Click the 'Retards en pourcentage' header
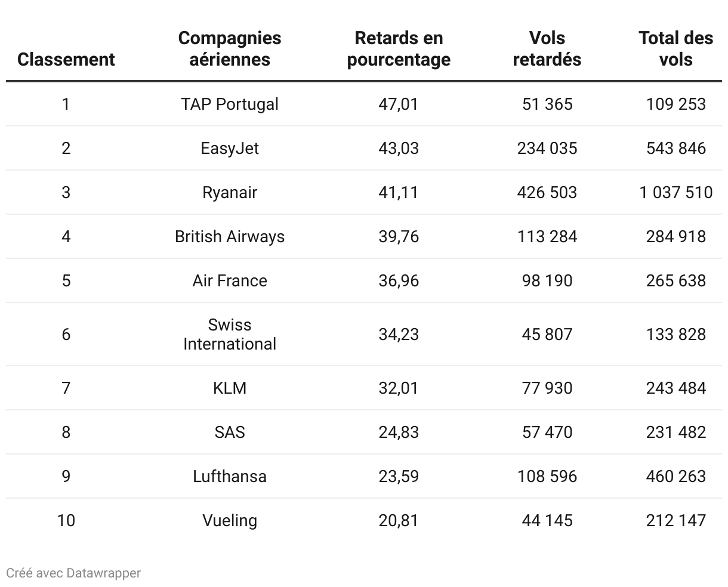 point(399,49)
